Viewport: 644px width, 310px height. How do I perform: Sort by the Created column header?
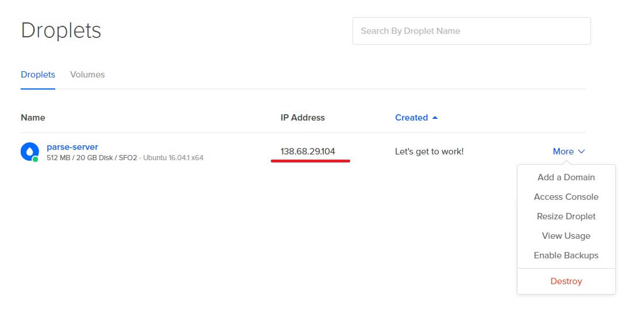pos(412,118)
